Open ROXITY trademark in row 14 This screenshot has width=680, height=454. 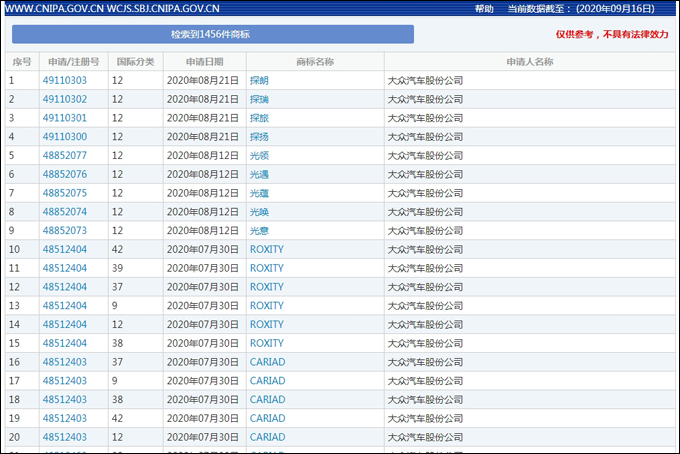(267, 324)
